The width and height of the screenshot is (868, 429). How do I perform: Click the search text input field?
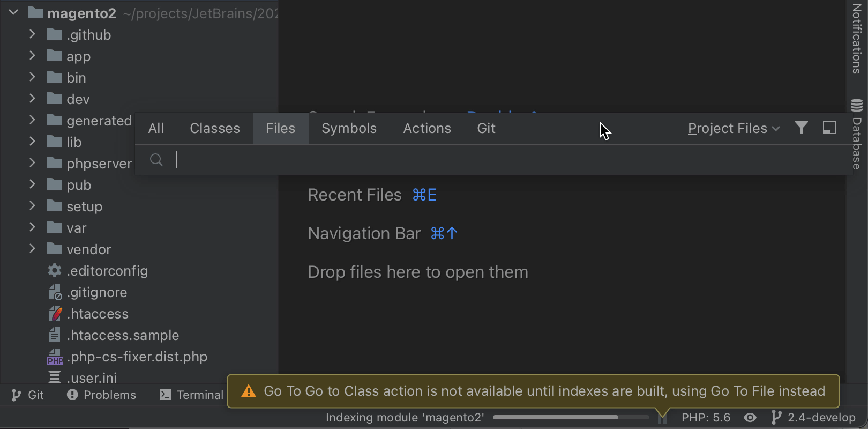(482, 160)
